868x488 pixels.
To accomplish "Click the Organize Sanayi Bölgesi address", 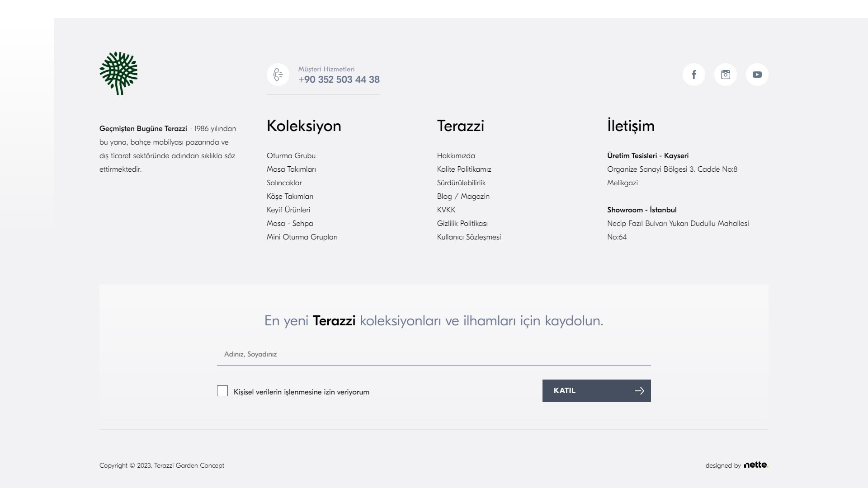I will pos(672,176).
